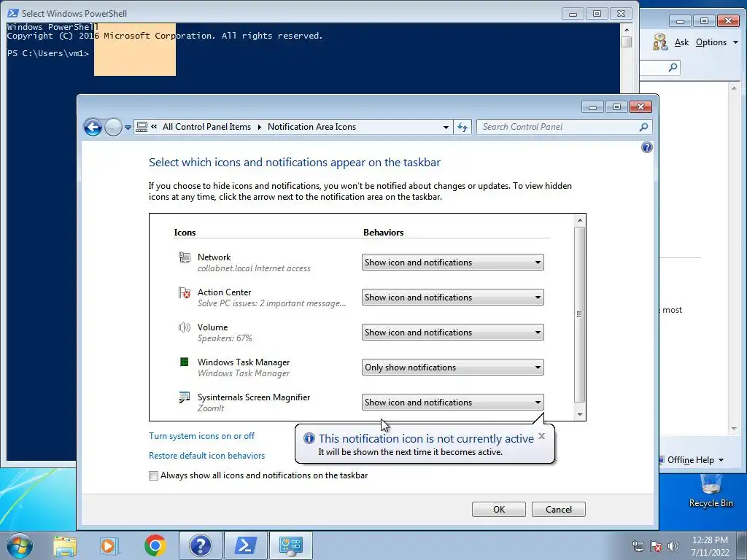Open the Windows Task Manager behavior dropdown
This screenshot has height=560, width=747.
(452, 367)
